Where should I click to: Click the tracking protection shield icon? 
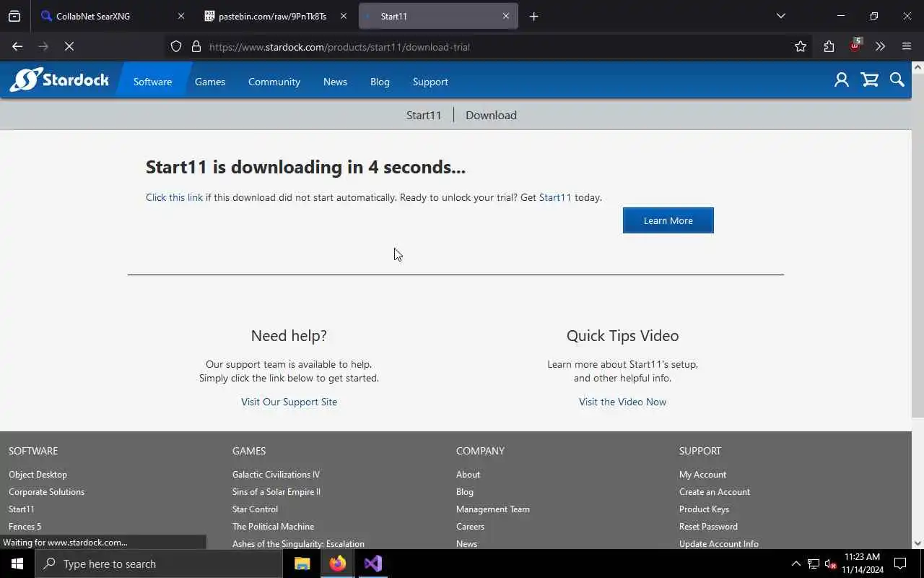[x=176, y=47]
